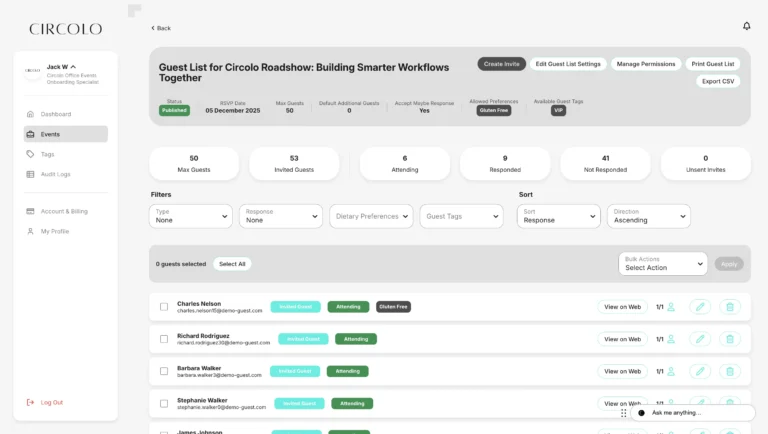Click the notification bell icon
Image resolution: width=768 pixels, height=434 pixels.
tap(746, 26)
